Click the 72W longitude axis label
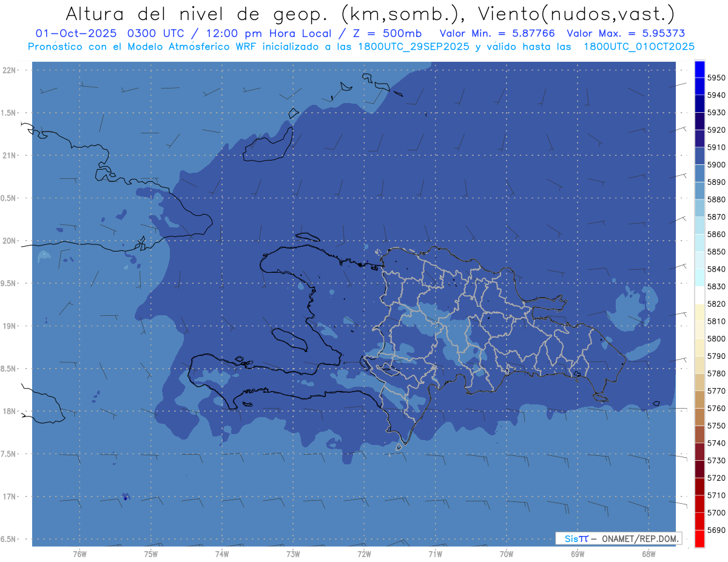 coord(364,554)
